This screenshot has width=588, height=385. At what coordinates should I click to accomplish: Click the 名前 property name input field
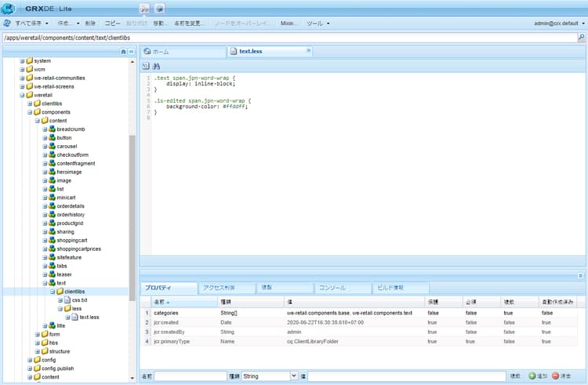tap(191, 376)
